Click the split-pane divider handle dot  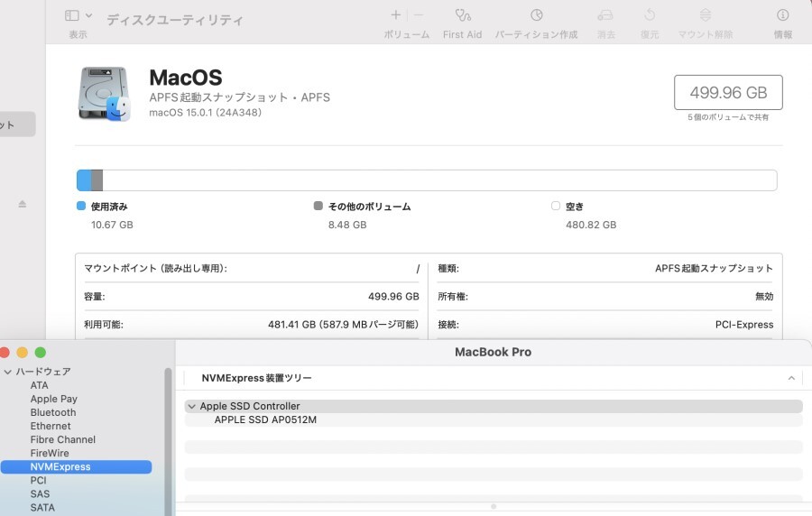[494, 506]
